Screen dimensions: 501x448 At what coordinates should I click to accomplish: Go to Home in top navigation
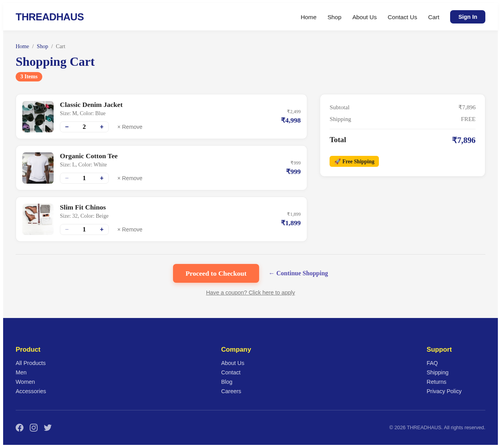tap(308, 17)
